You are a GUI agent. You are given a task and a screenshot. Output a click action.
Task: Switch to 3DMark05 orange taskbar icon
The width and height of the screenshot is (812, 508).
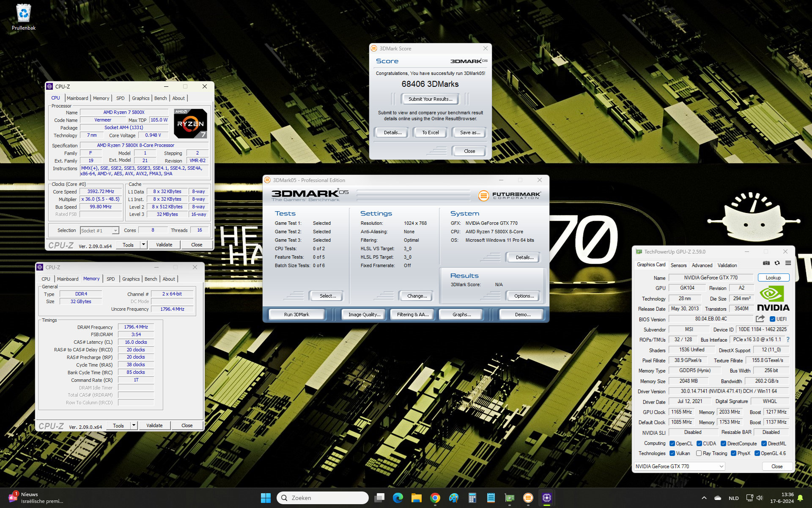click(528, 498)
